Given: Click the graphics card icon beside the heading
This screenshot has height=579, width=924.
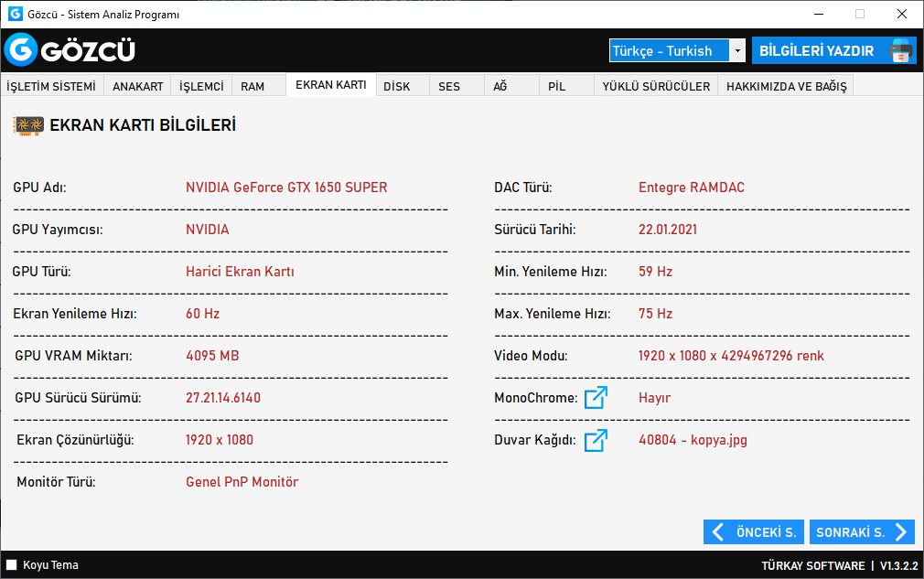Looking at the screenshot, I should [x=28, y=125].
